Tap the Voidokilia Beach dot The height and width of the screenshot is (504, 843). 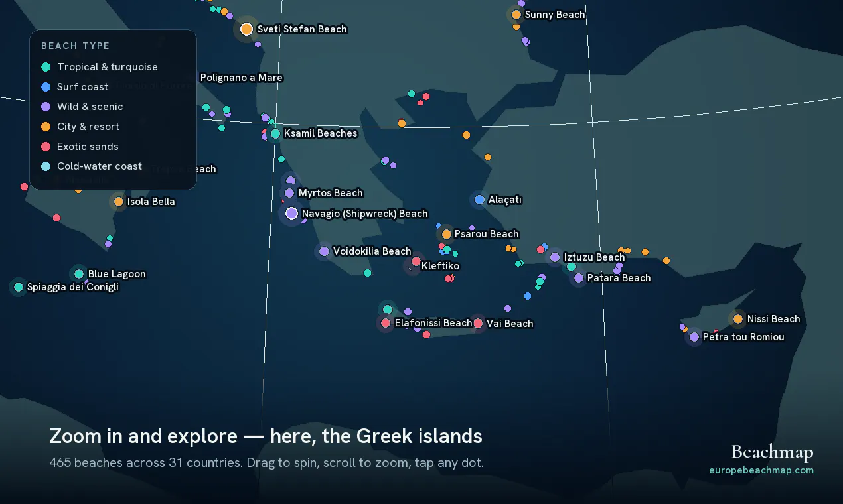pos(324,251)
